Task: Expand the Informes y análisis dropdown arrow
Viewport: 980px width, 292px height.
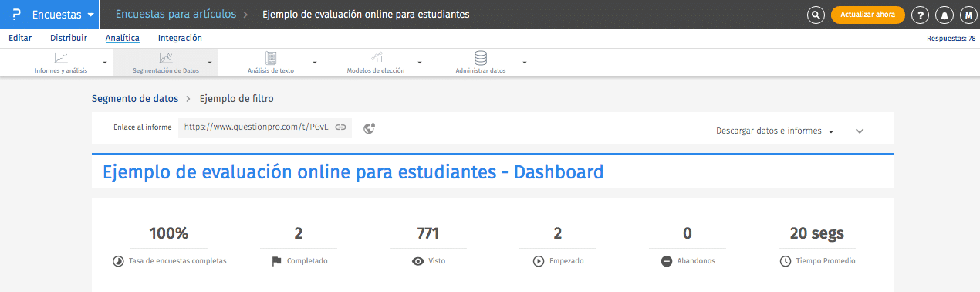Action: click(105, 63)
